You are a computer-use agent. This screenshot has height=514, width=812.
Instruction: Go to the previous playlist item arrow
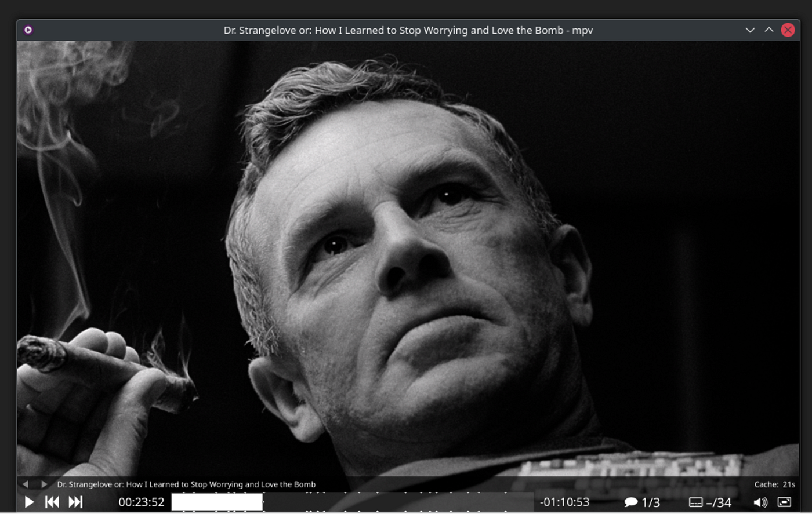(25, 484)
